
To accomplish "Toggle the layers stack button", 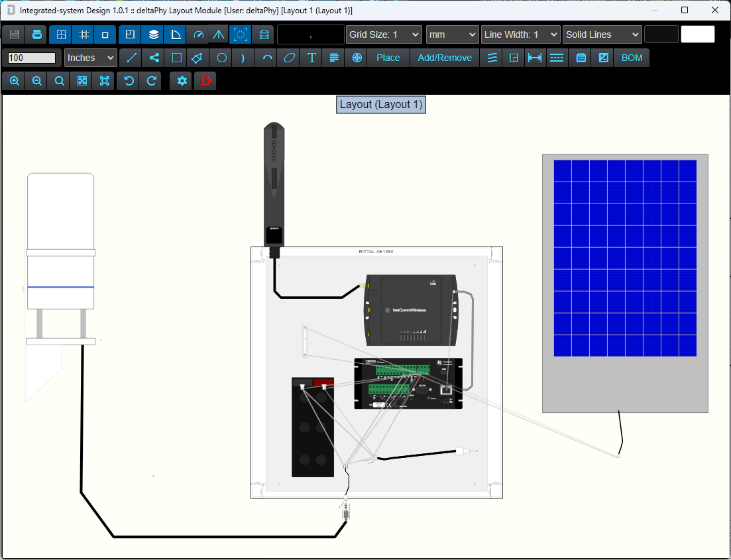I will pos(152,34).
